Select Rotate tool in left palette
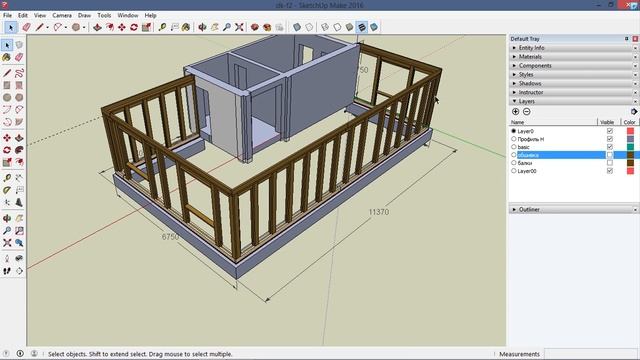640x360 pixels. coord(7,150)
